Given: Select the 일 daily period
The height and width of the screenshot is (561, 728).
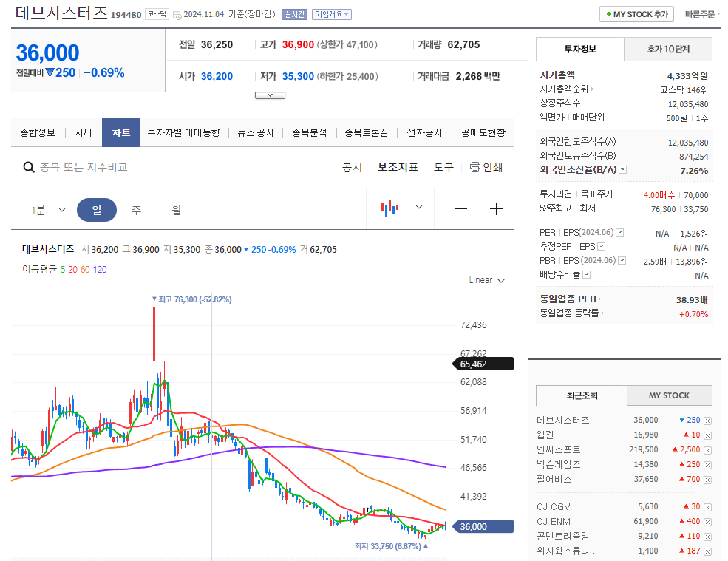Looking at the screenshot, I should click(97, 210).
